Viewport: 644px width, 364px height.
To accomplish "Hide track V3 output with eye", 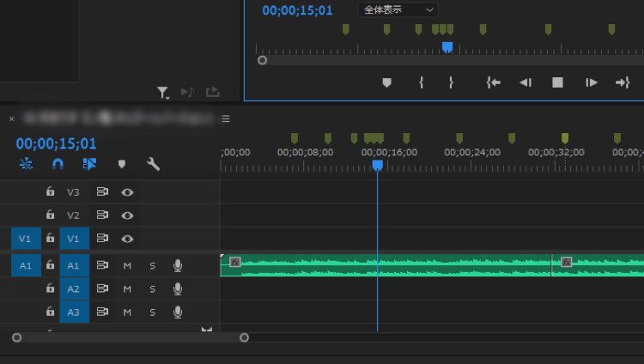I will [x=127, y=192].
